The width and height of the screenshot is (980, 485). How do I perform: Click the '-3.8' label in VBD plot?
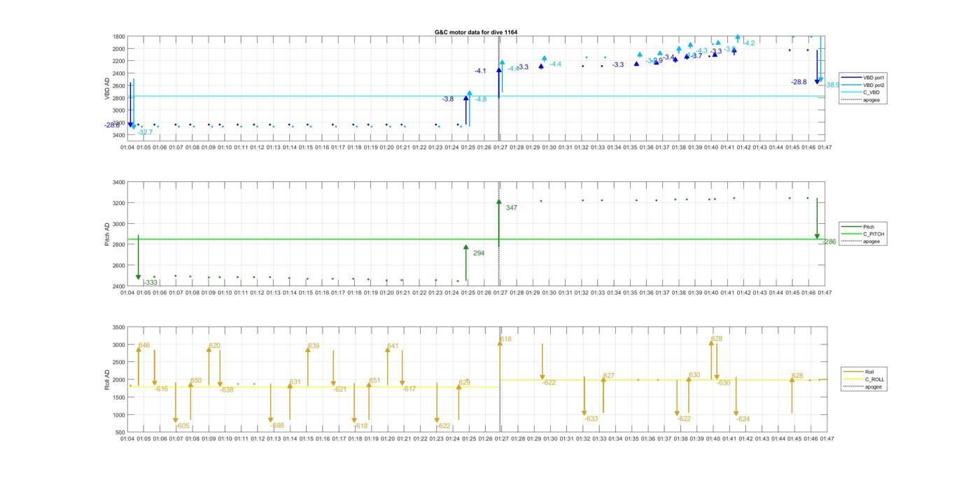(x=448, y=99)
